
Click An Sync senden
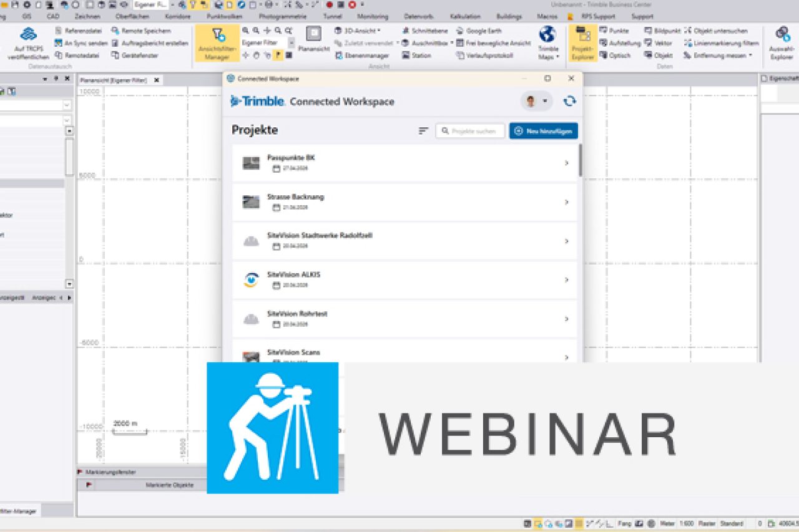[81, 43]
